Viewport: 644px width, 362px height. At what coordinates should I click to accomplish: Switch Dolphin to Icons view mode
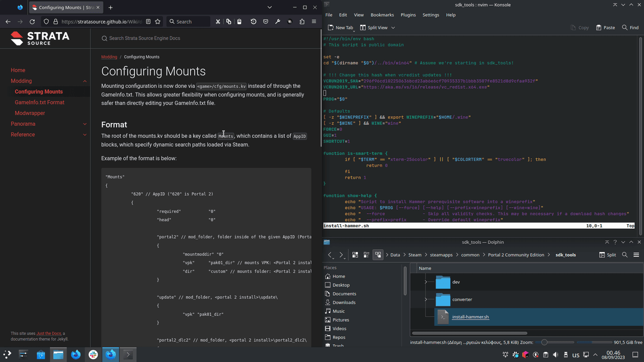(x=355, y=255)
